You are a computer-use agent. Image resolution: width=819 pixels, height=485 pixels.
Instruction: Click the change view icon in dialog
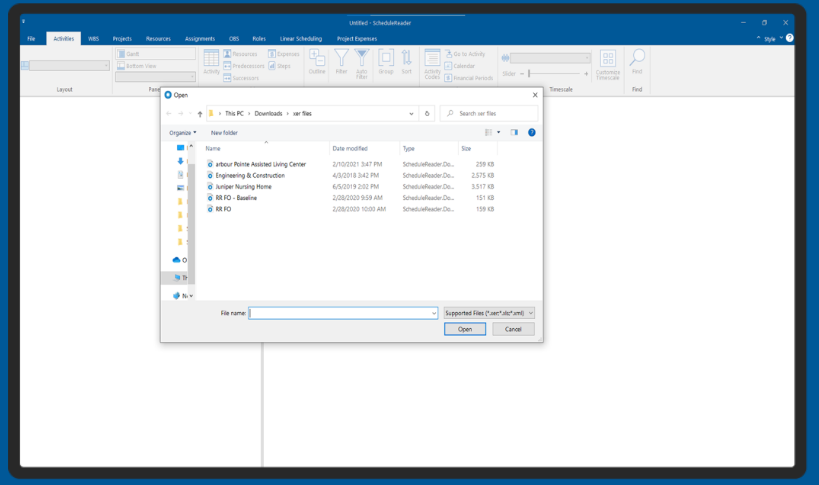click(488, 132)
